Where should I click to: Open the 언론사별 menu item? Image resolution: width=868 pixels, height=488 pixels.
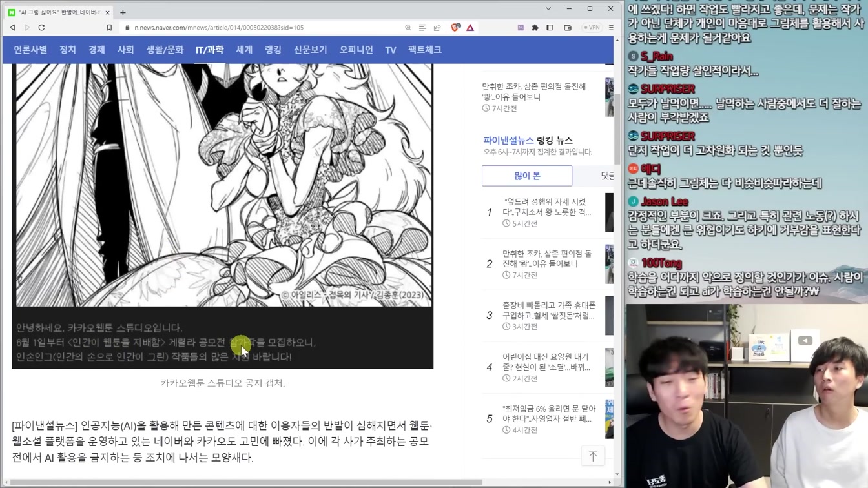[30, 50]
